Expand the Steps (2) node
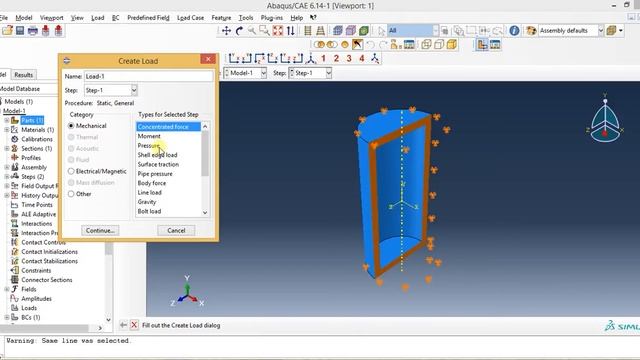 point(7,177)
